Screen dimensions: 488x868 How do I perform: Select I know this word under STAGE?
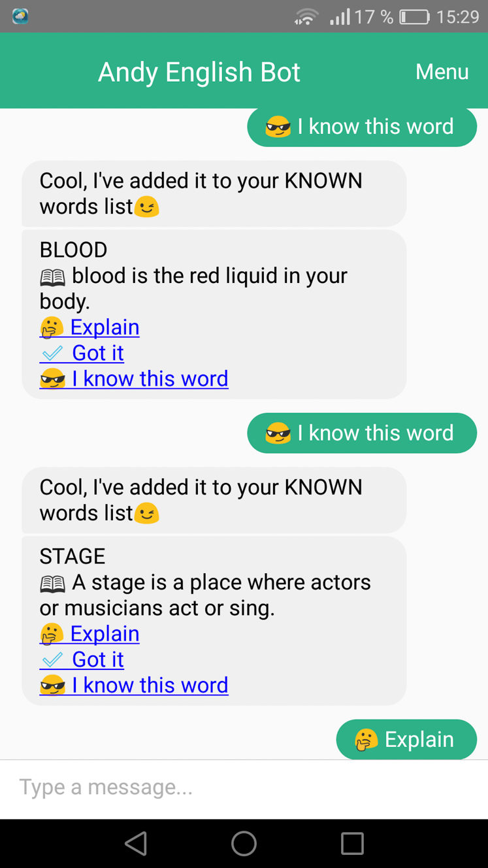point(134,685)
